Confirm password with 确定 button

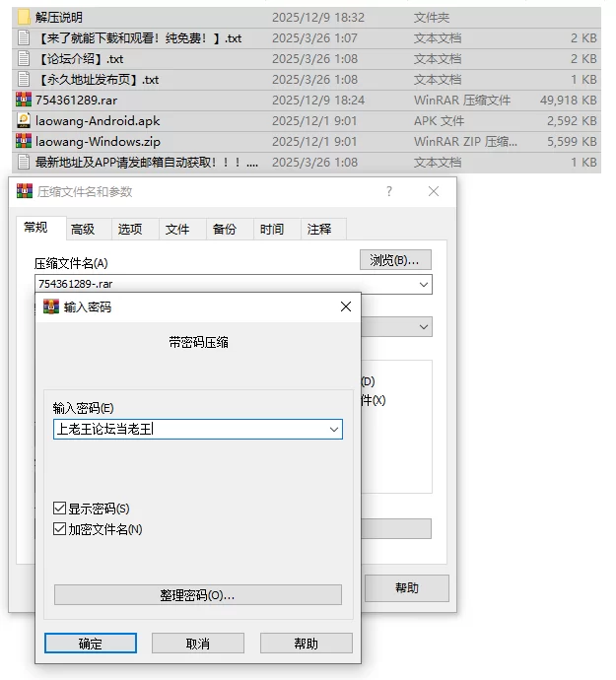pos(91,644)
